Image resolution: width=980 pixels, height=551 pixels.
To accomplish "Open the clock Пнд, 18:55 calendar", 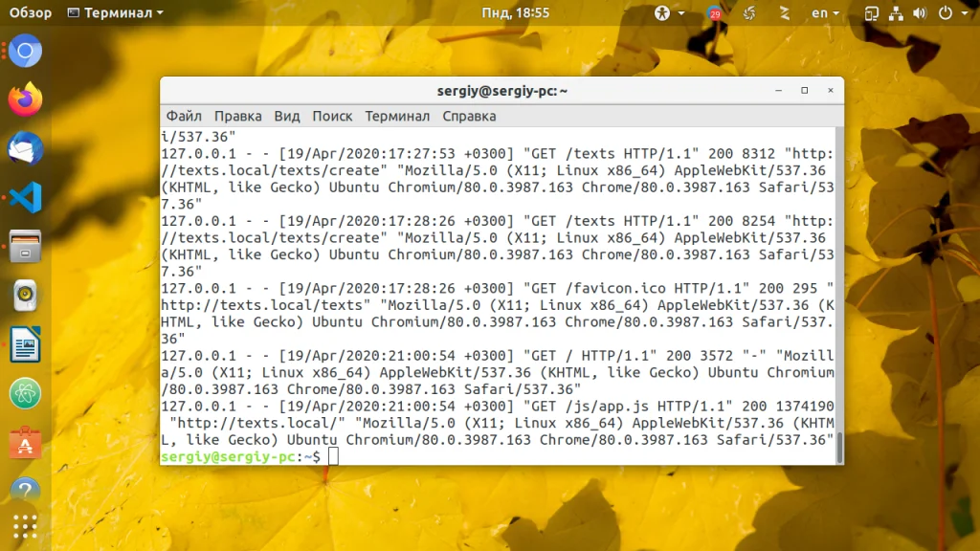I will point(515,13).
